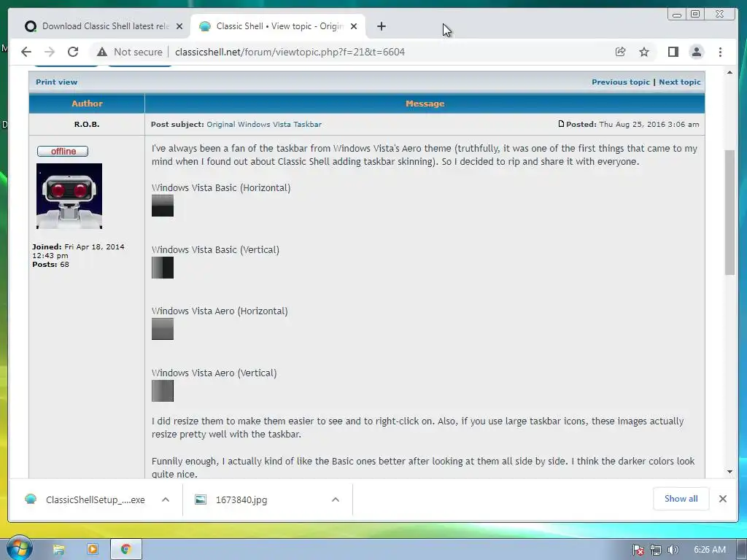Click the Vista Basic Vertical taskbar image
747x560 pixels.
[163, 268]
